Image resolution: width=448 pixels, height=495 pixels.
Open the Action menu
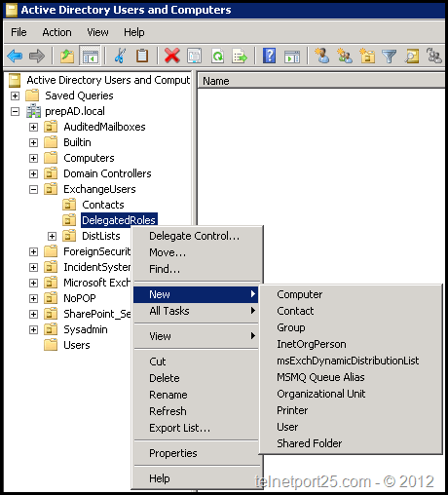point(56,32)
